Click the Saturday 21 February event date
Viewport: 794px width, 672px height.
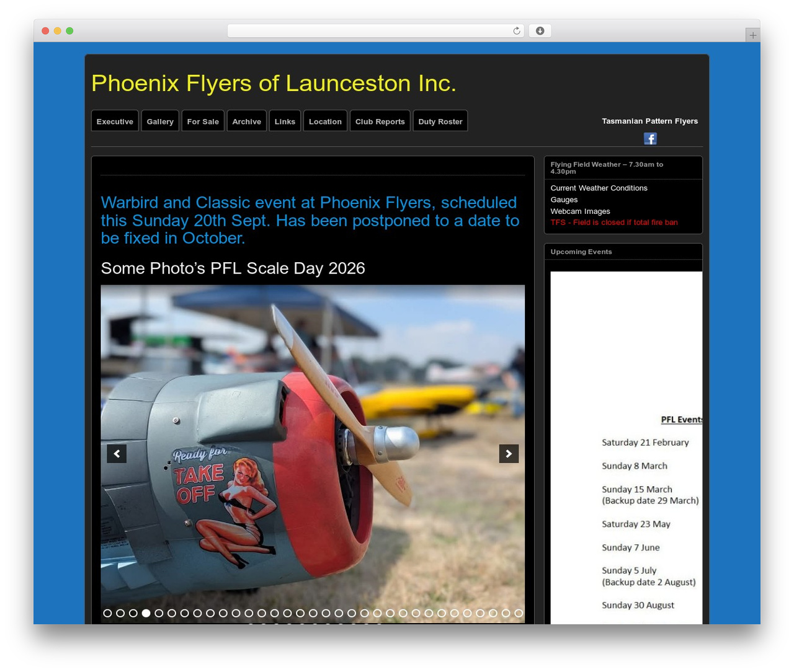pos(645,443)
